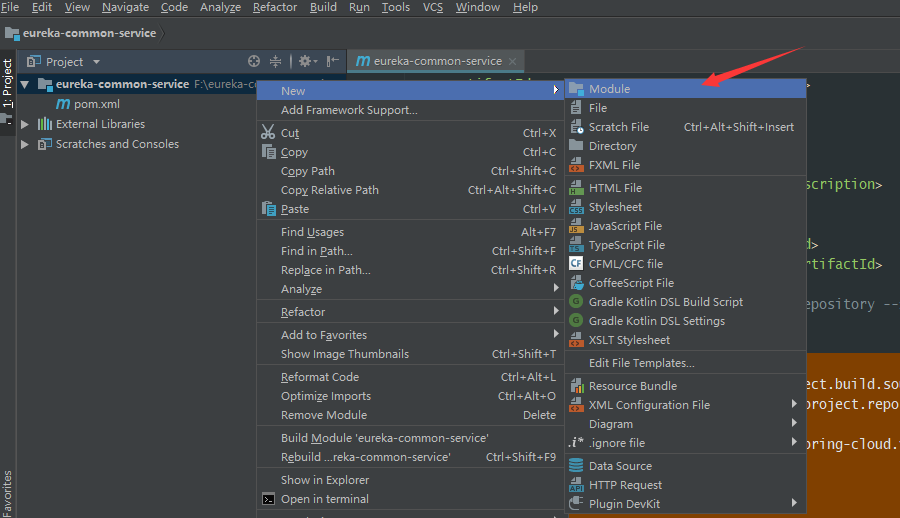Expand the Diagram submenu arrow
This screenshot has height=518, width=900.
tap(794, 423)
